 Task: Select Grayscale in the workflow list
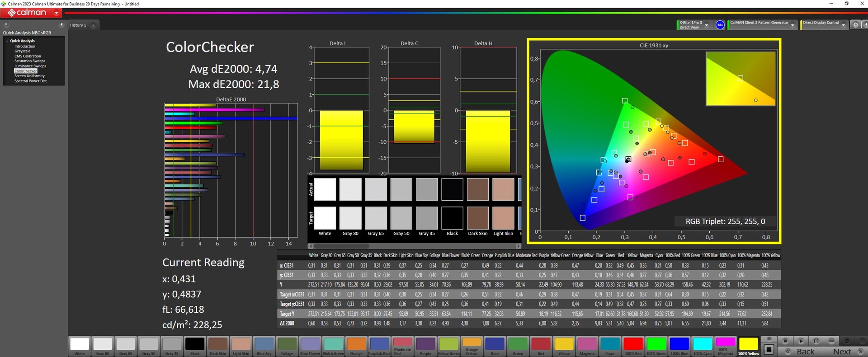22,51
